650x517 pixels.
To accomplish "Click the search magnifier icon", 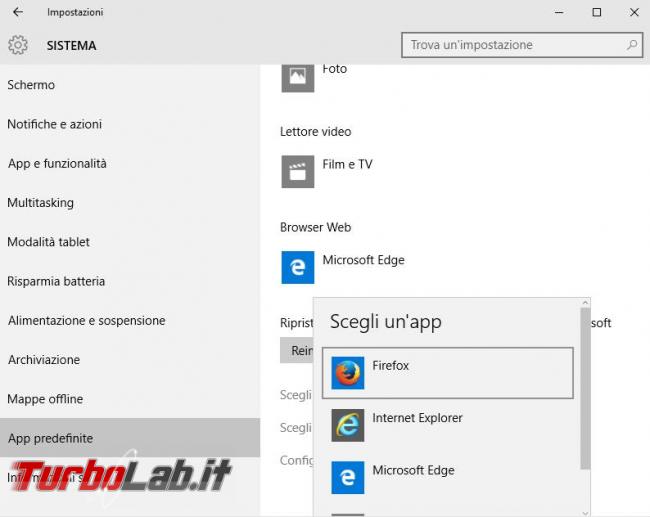I will (632, 45).
